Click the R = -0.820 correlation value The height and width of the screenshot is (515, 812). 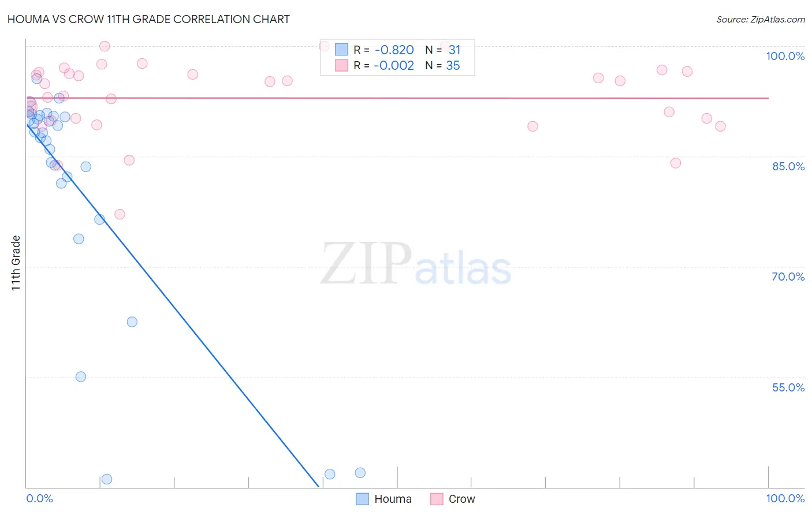click(x=383, y=50)
